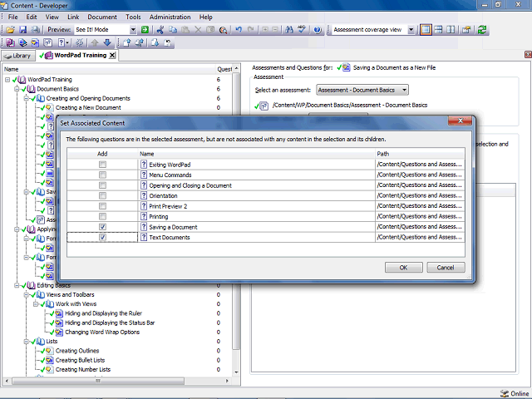Select the single pane layout icon
The width and height of the screenshot is (532, 399).
pos(426,30)
